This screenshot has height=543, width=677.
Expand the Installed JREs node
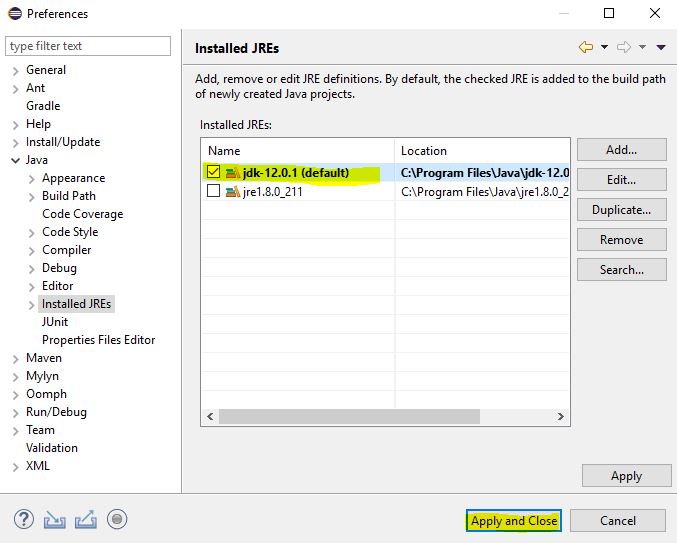click(x=32, y=305)
